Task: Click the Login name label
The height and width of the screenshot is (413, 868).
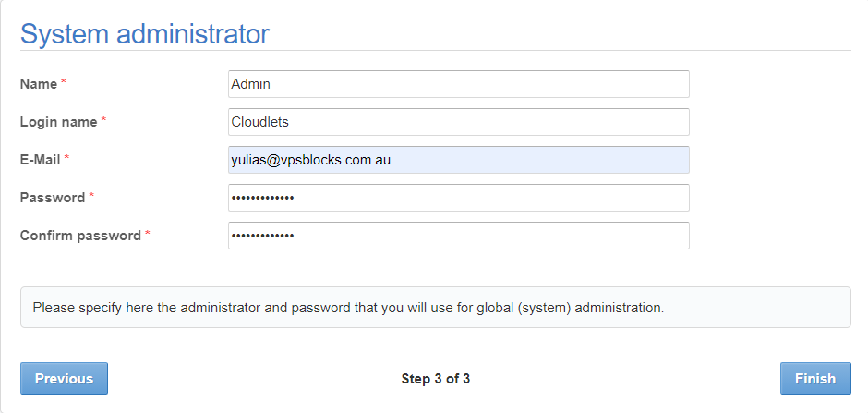Action: pos(59,122)
